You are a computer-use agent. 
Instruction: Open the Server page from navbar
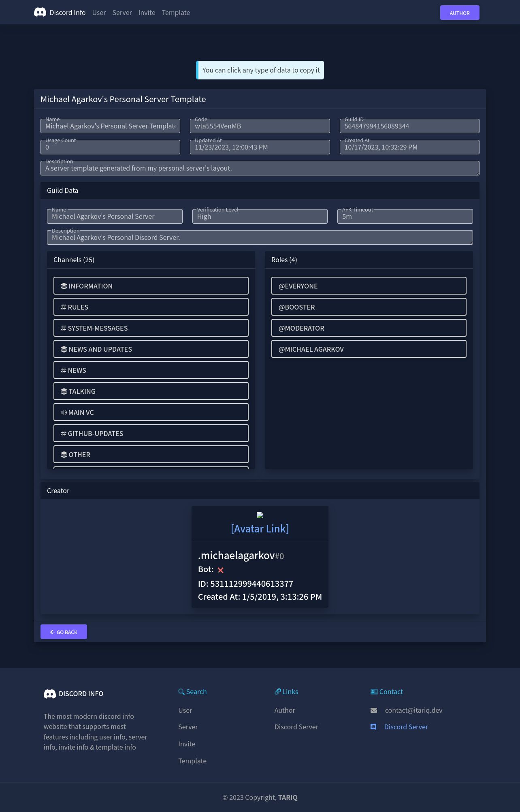point(122,13)
